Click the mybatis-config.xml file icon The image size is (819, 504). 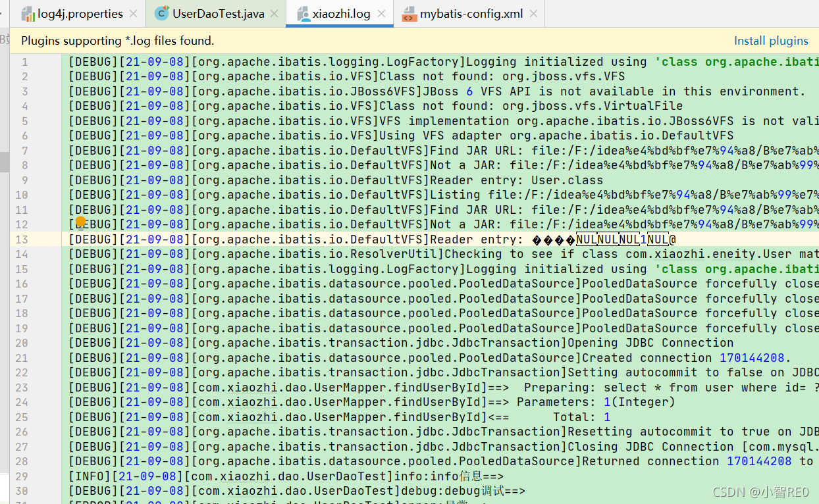(x=409, y=14)
